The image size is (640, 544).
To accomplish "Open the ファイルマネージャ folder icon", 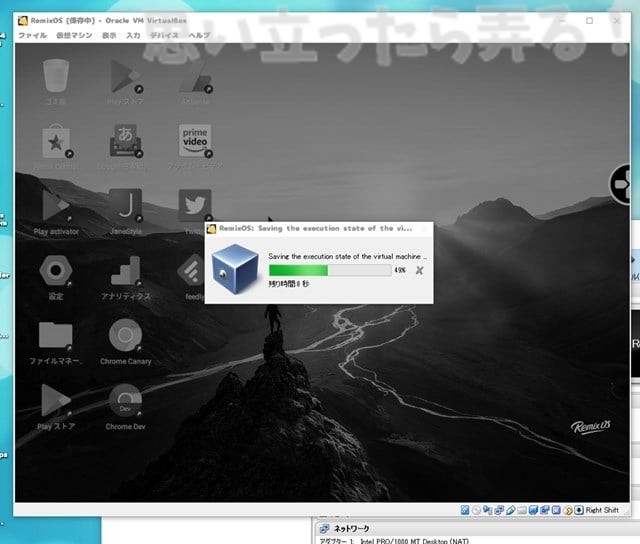I will tap(56, 335).
